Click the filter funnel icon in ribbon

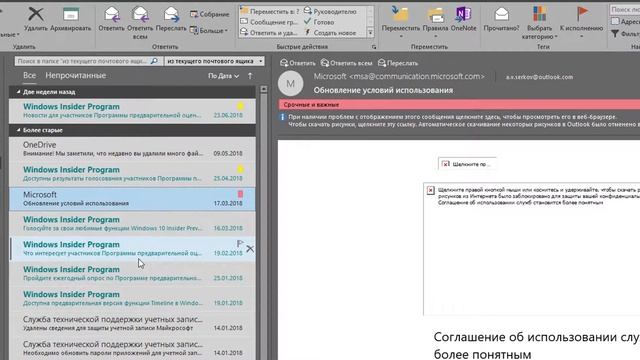(615, 34)
